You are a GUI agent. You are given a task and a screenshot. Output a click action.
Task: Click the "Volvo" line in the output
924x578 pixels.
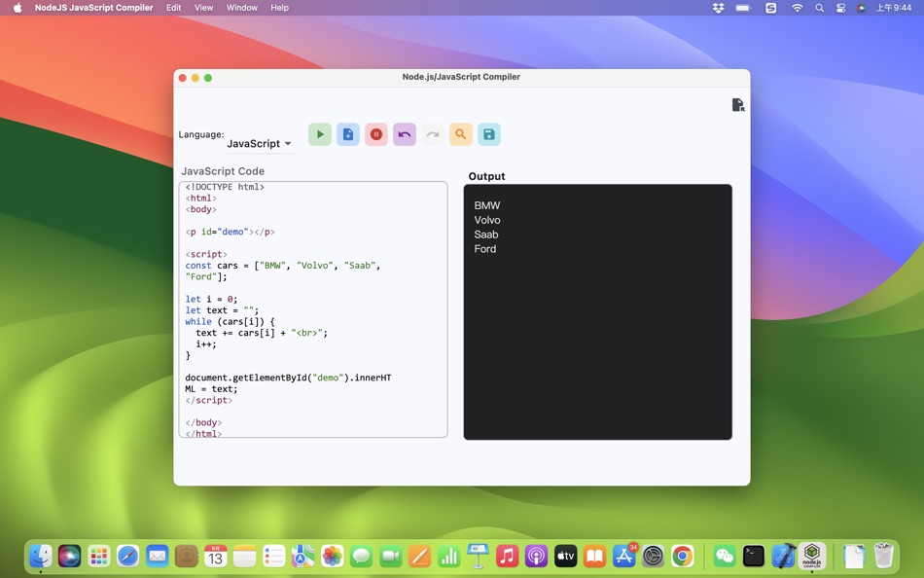(x=487, y=220)
